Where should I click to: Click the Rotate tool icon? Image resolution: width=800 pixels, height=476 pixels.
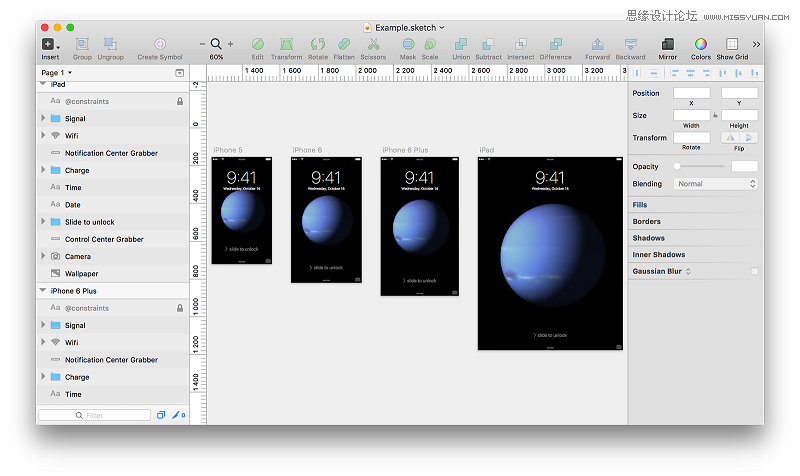[x=318, y=44]
